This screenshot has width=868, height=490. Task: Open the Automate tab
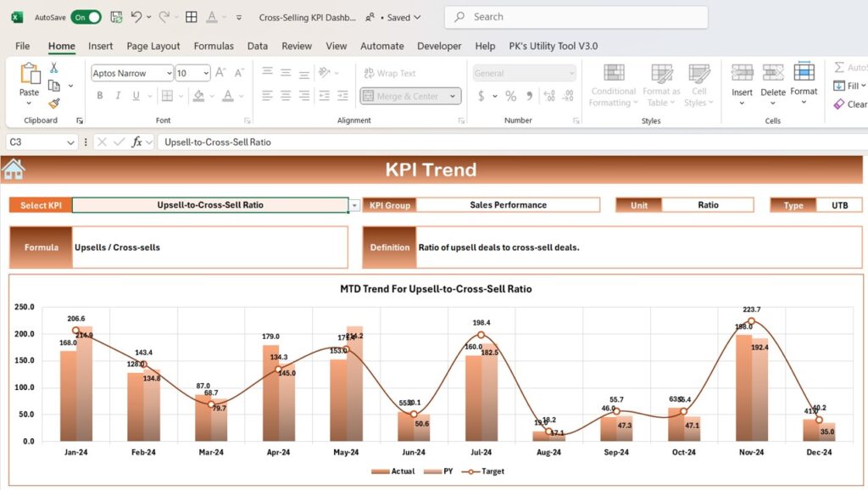pyautogui.click(x=382, y=46)
